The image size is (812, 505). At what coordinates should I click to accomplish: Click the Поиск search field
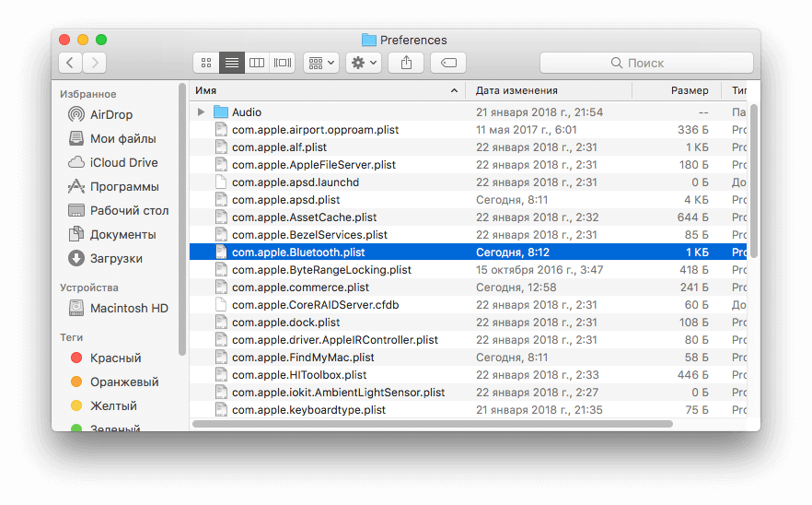645,63
